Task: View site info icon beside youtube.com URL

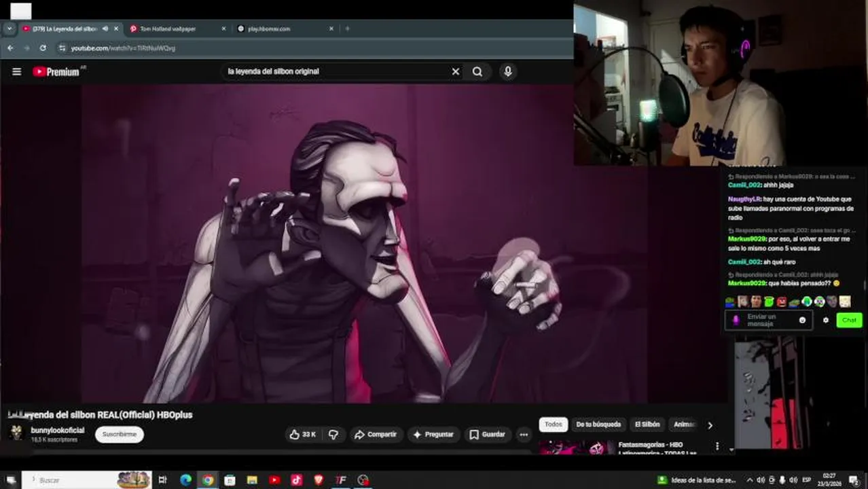Action: pyautogui.click(x=62, y=48)
